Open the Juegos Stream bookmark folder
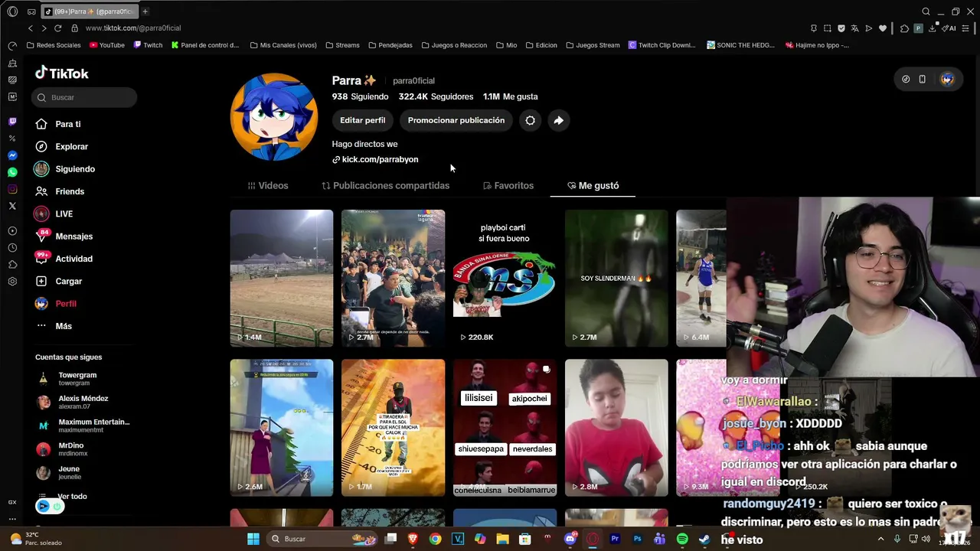This screenshot has width=980, height=551. click(593, 45)
